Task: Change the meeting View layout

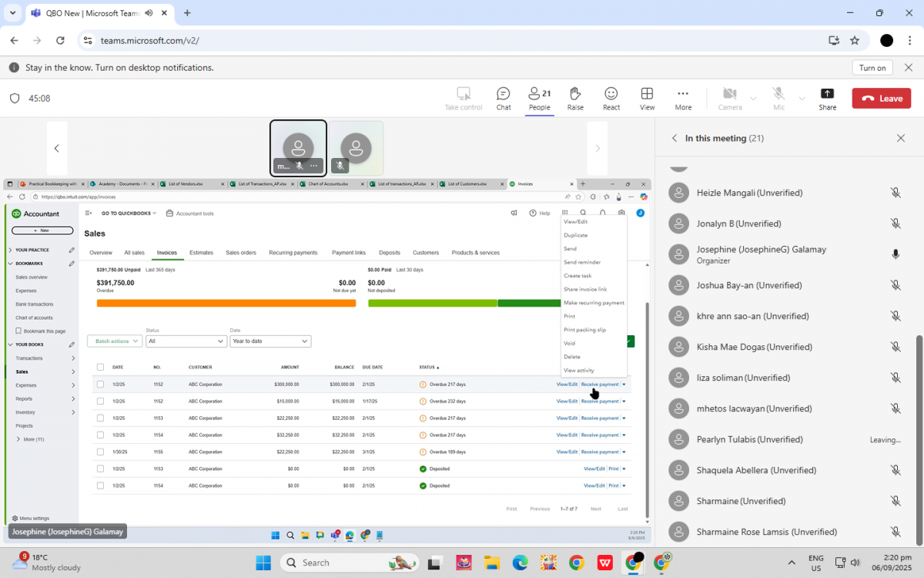Action: click(647, 98)
